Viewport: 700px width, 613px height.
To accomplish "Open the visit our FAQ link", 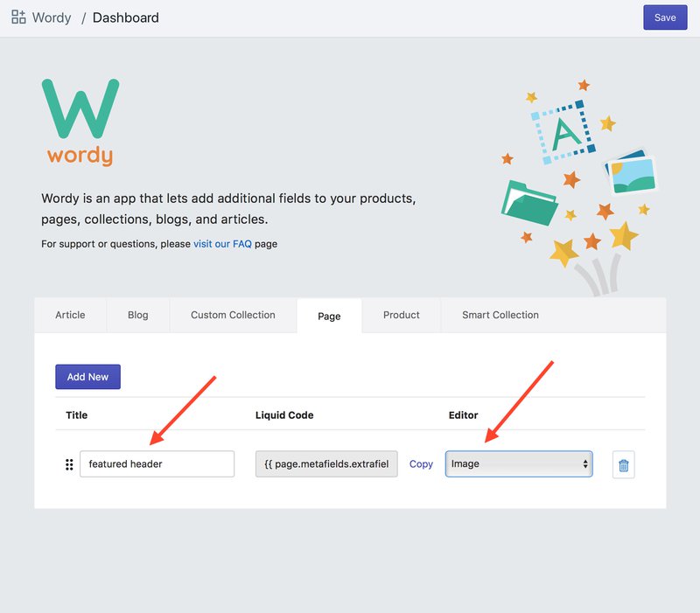I will point(222,244).
